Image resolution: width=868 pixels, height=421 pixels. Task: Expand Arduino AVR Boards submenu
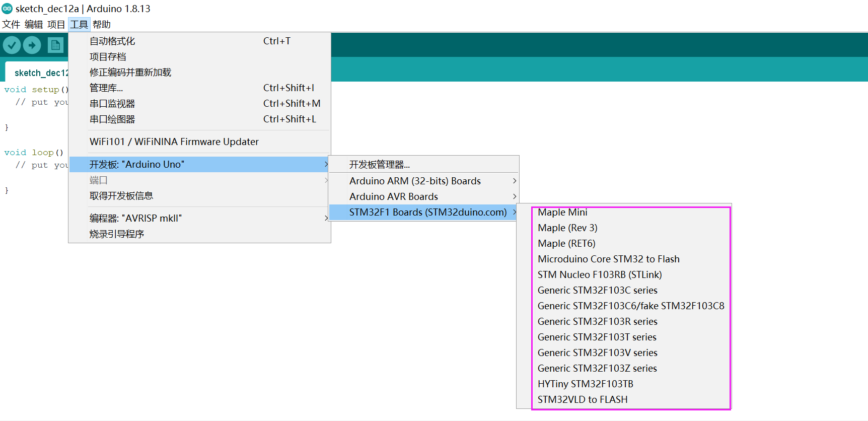tap(423, 196)
